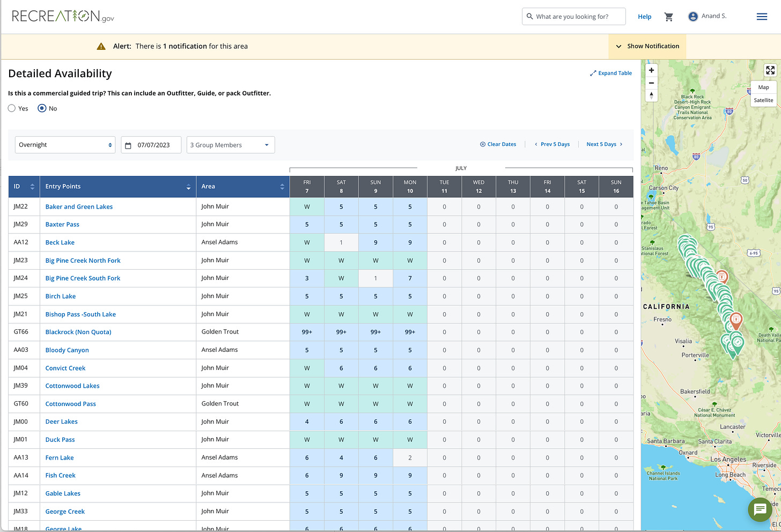
Task: Select Fern Lake Monday 10 cell showing 2
Action: 410,457
